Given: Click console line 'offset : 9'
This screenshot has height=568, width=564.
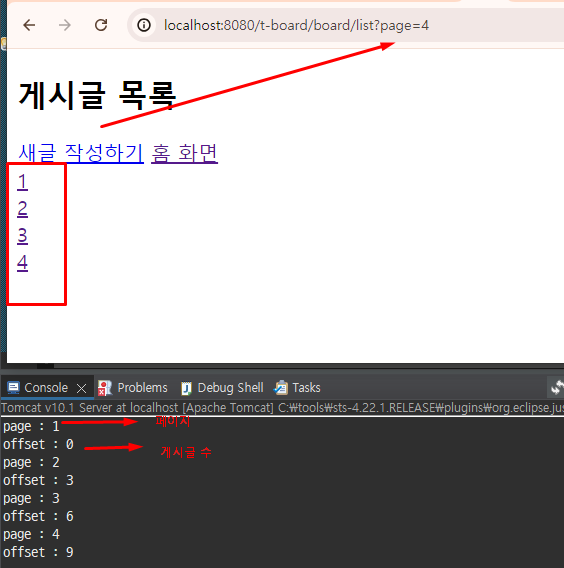Looking at the screenshot, I should tap(38, 552).
